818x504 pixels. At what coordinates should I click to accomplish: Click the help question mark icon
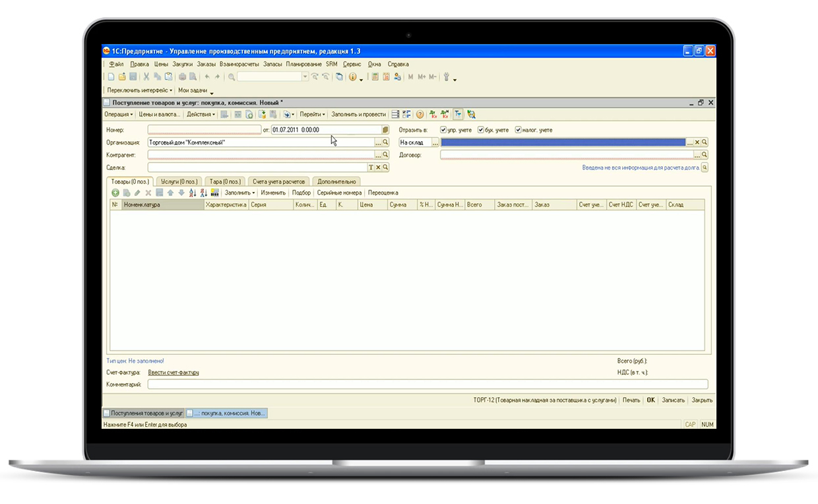point(420,114)
